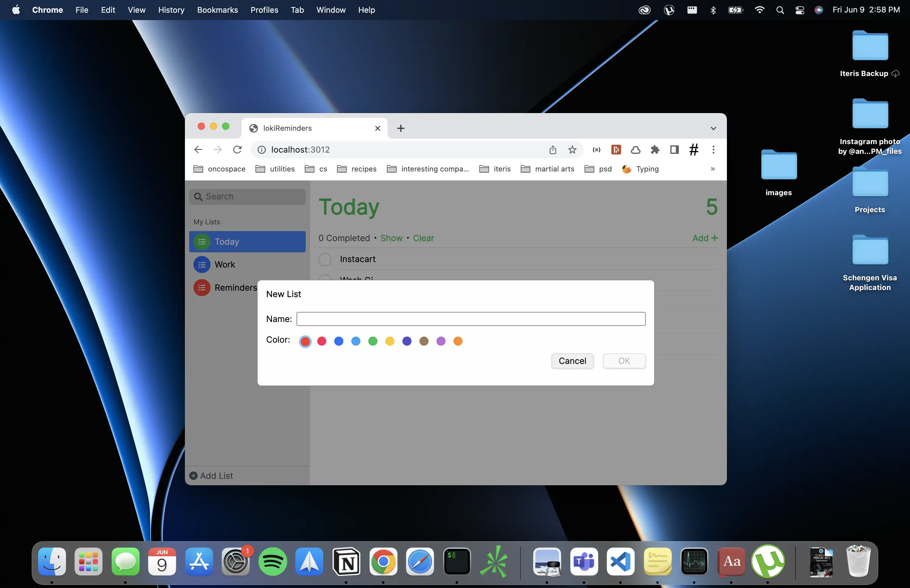This screenshot has height=588, width=910.
Task: Select the green color option
Action: click(373, 341)
